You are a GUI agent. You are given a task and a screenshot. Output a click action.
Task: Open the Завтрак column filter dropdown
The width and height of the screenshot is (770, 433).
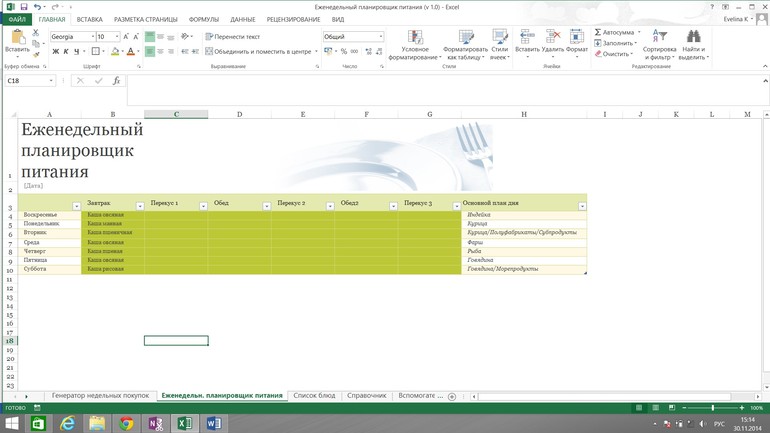point(140,206)
